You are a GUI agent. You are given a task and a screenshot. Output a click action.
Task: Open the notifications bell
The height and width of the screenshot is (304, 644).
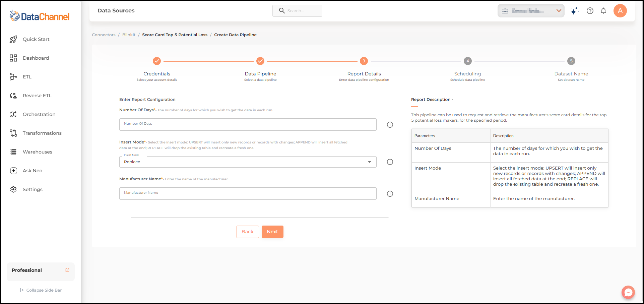pos(603,11)
